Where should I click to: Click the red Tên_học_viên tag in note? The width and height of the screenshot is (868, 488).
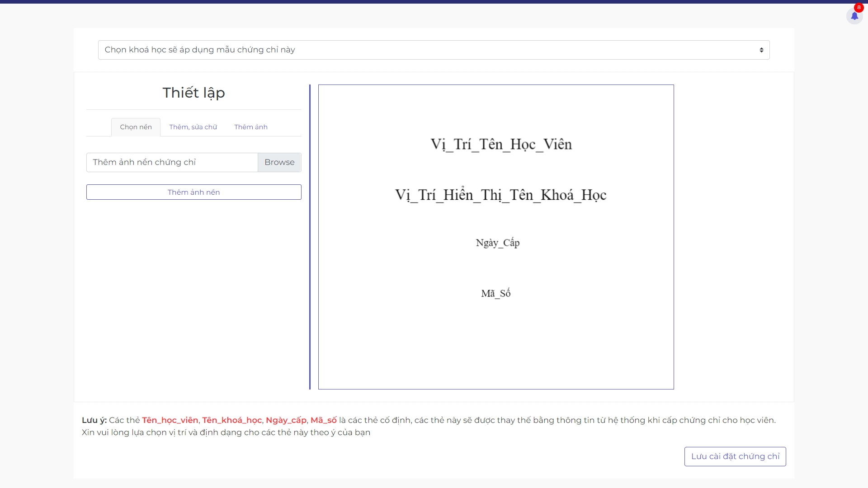pos(170,420)
